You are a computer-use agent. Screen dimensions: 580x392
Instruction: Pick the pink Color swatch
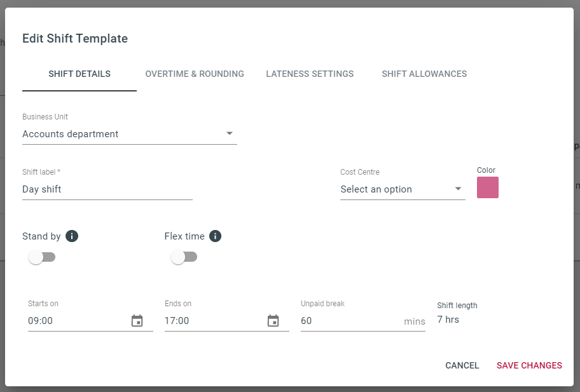(488, 187)
